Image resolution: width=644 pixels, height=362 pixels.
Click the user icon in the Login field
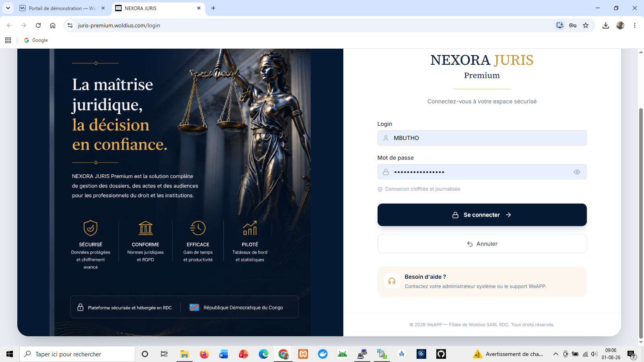coord(386,138)
